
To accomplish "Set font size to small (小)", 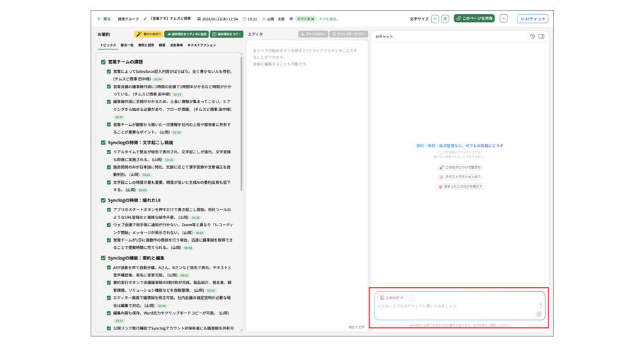I will point(435,19).
